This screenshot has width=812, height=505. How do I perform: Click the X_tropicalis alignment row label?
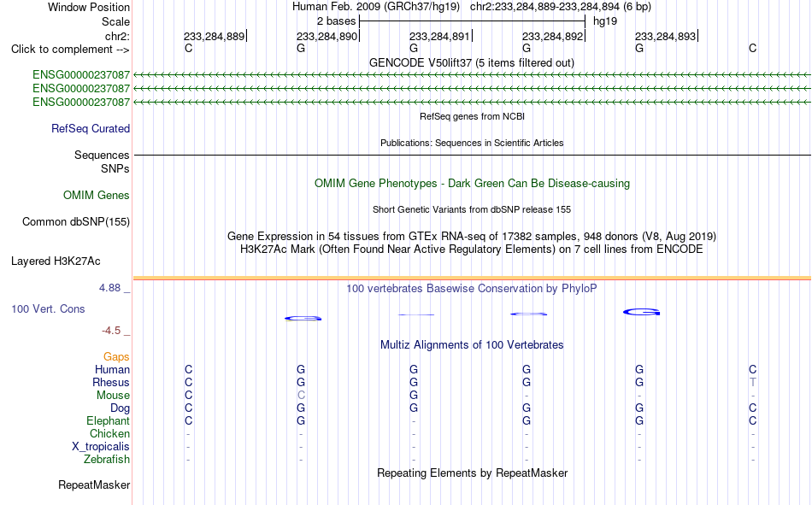(101, 447)
